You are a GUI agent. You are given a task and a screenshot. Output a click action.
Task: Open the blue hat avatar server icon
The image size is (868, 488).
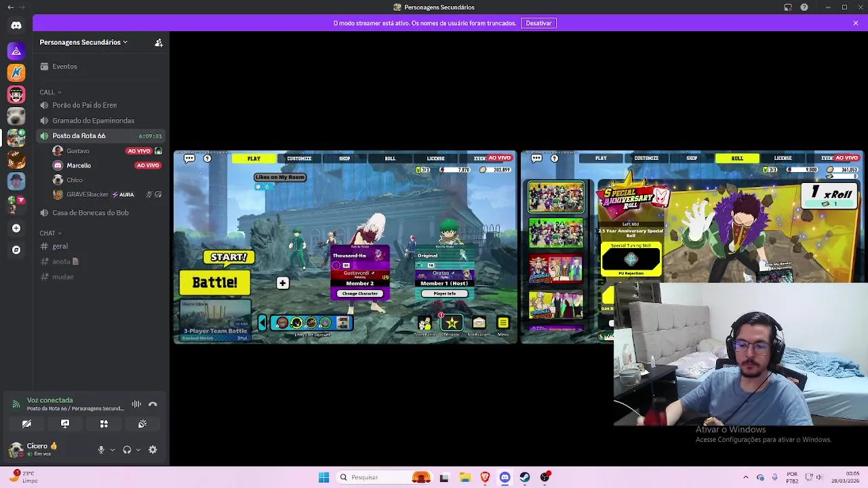[16, 181]
